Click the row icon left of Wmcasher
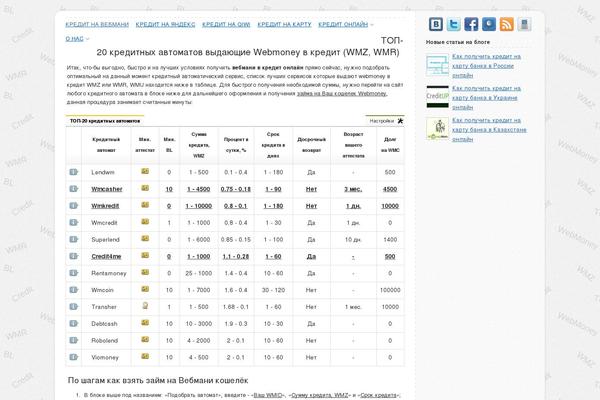600x400 pixels. [73, 189]
